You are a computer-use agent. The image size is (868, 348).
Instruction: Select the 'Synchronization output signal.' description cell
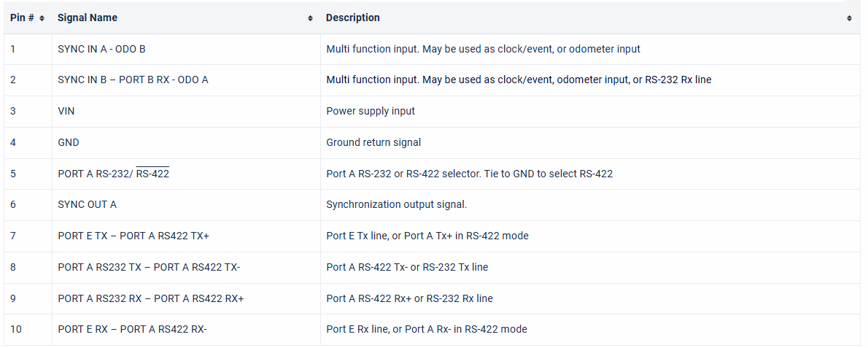point(396,204)
